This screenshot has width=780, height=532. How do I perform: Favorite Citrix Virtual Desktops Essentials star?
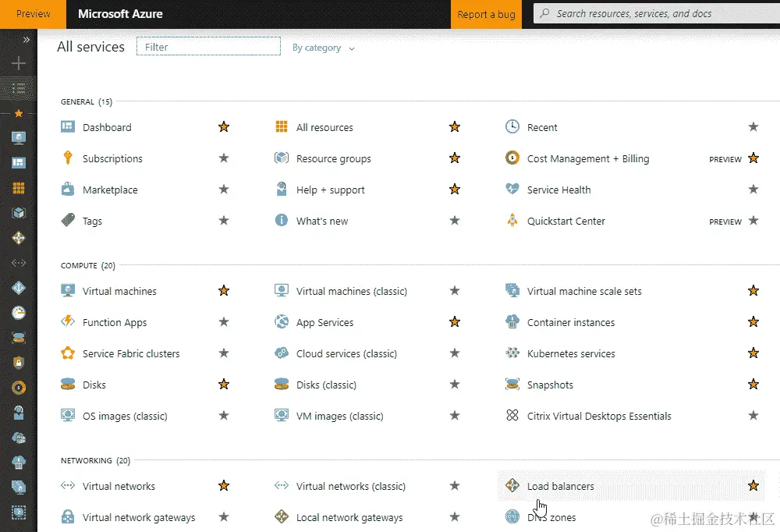(x=753, y=416)
